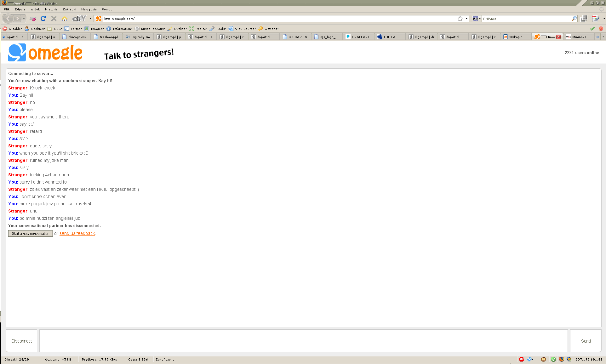The image size is (606, 364).
Task: Click the pink arrow toolbar icon
Action: [x=33, y=19]
